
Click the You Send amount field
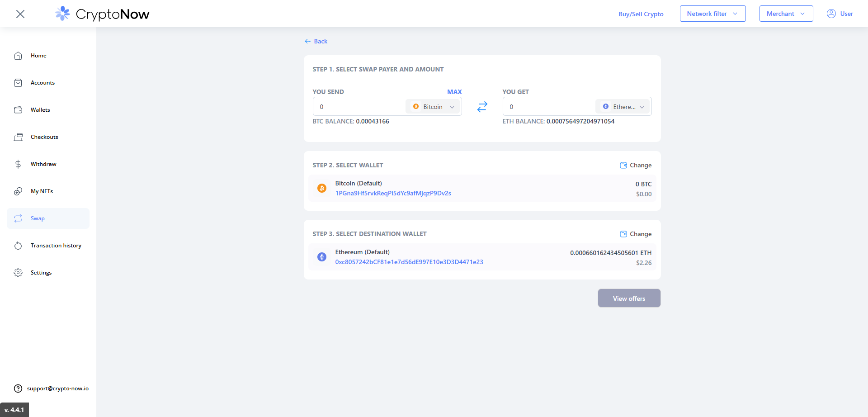[x=359, y=107]
